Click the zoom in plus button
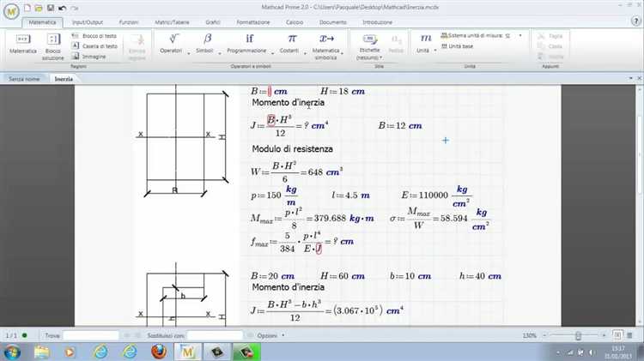 point(604,335)
